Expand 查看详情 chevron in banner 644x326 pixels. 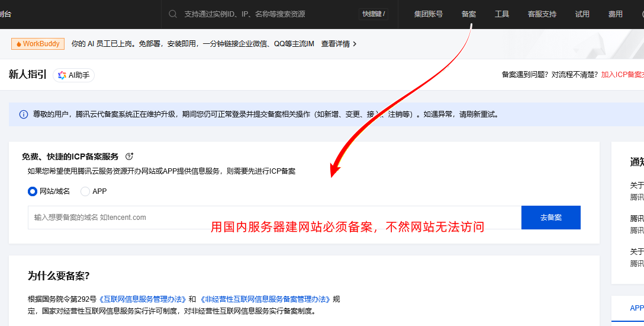[355, 44]
